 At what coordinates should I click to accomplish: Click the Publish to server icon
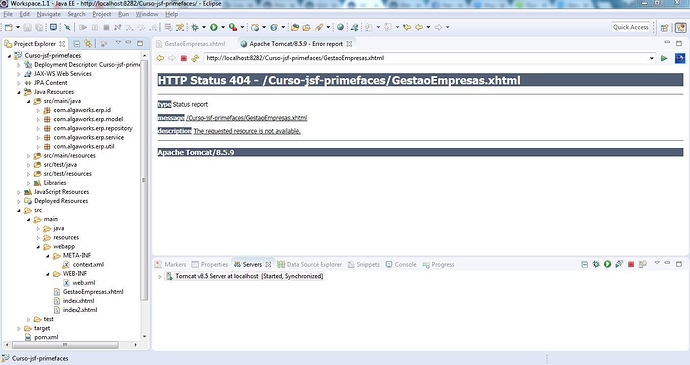tap(643, 264)
